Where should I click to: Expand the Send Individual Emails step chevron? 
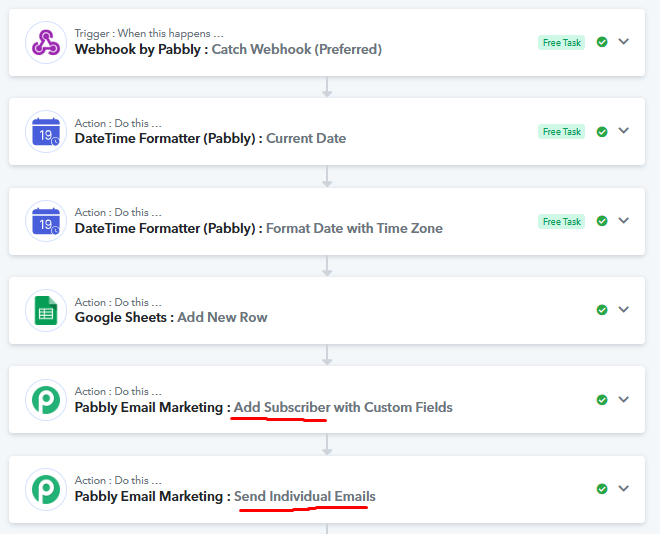point(624,489)
